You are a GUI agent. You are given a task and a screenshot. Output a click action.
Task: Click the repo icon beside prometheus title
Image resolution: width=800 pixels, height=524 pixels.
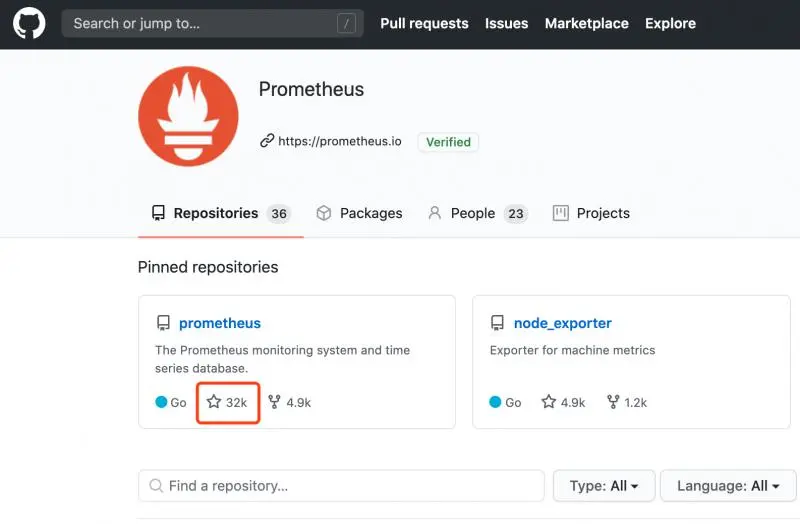point(163,323)
